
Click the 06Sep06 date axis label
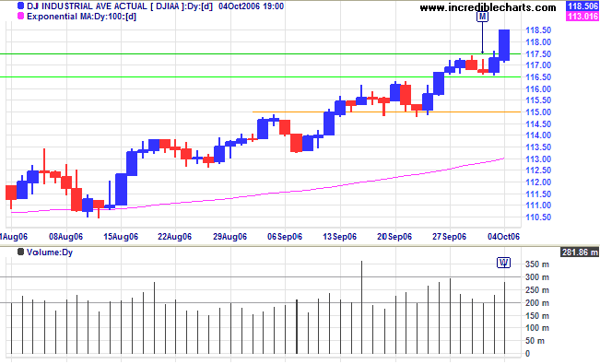pos(285,237)
